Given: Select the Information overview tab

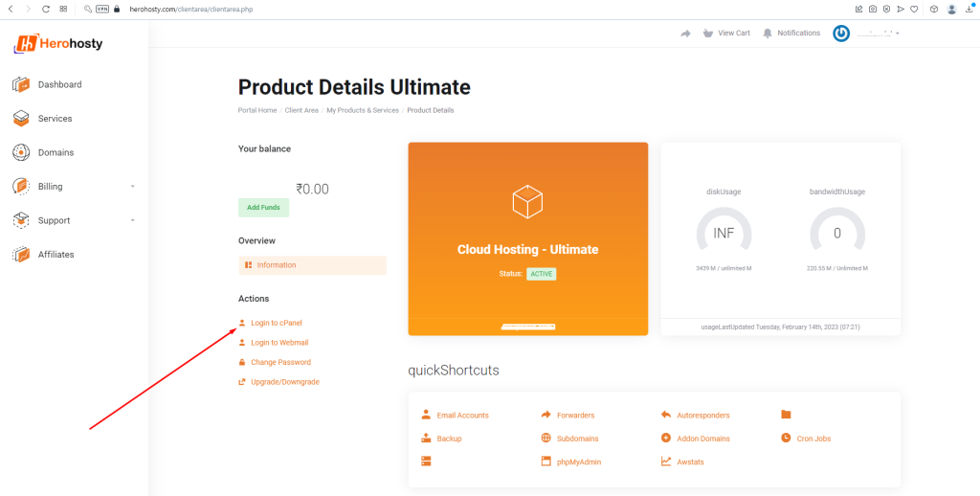Looking at the screenshot, I should click(277, 265).
